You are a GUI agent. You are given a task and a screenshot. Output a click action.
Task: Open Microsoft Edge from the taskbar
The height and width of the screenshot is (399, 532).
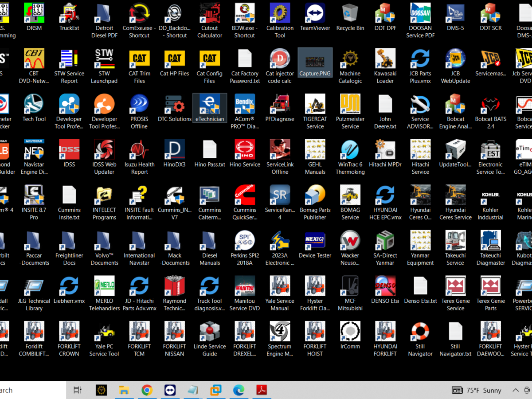pos(239,390)
